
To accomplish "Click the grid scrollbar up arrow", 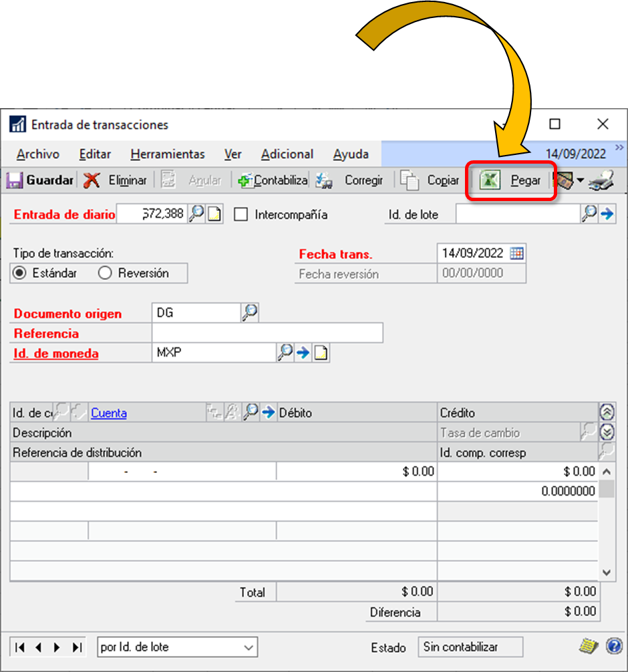I will [607, 472].
